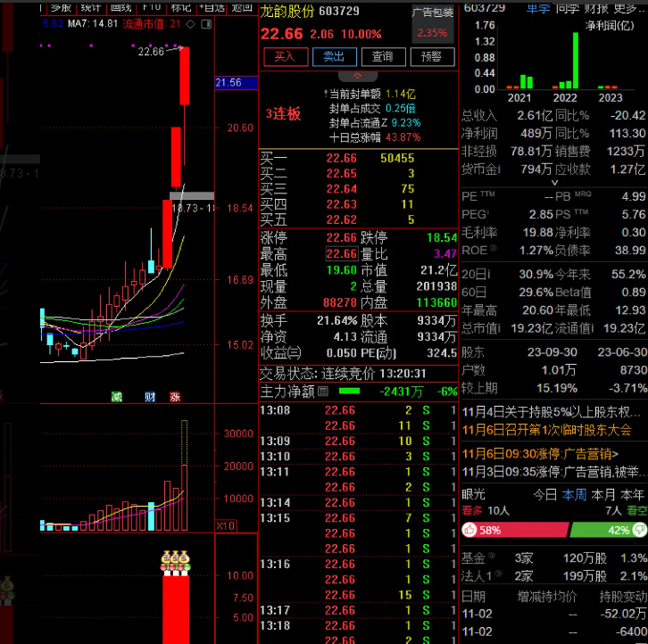648x644 pixels.
Task: Click the blue 卖出 sell button
Action: tap(334, 56)
